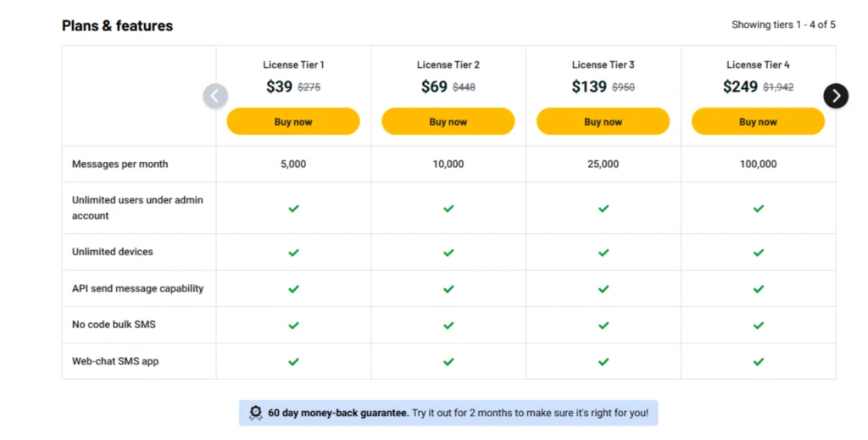Click Tier 4 Web-chat SMS app checkmark

point(759,362)
